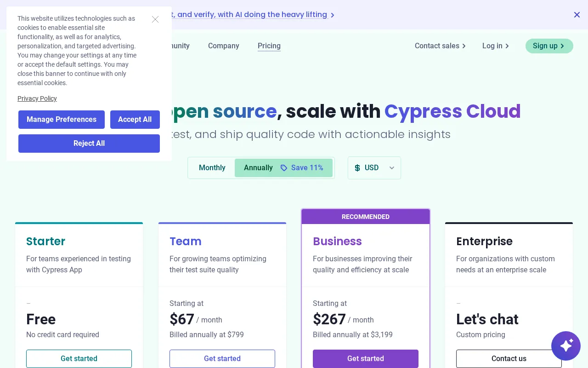Image resolution: width=588 pixels, height=368 pixels.
Task: Click the Sign up button
Action: [549, 46]
